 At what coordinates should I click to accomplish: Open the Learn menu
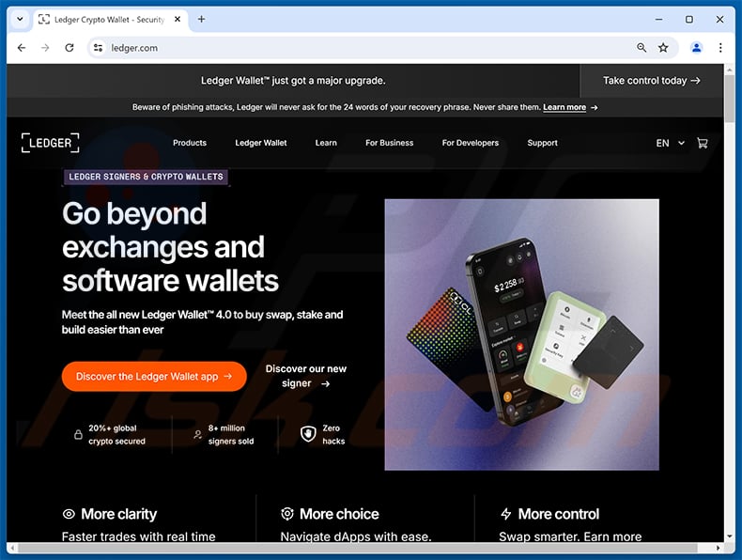tap(326, 143)
